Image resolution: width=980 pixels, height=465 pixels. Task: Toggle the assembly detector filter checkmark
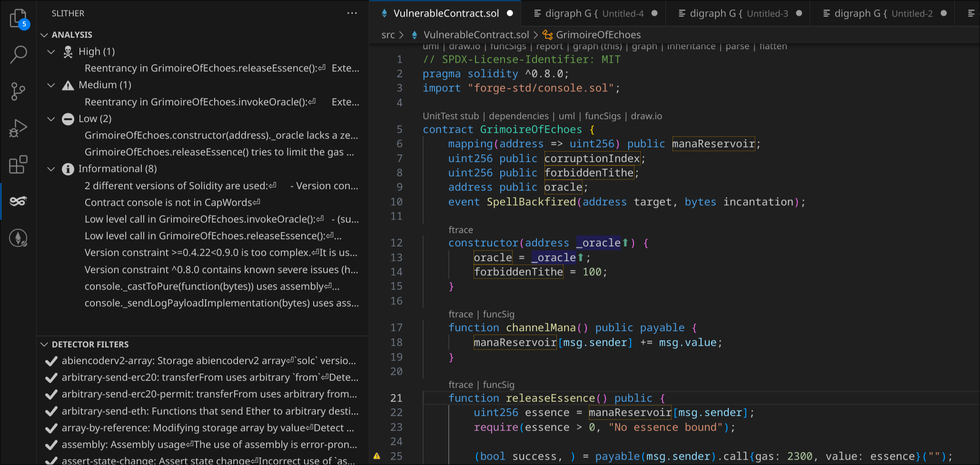point(51,445)
